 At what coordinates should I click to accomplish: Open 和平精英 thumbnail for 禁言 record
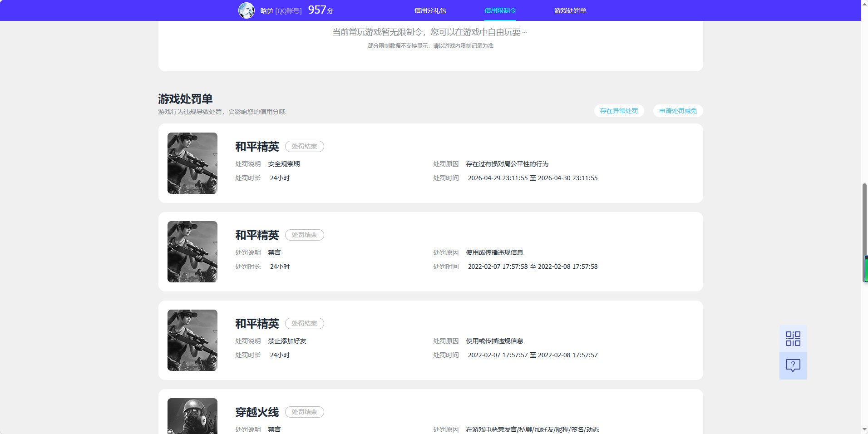tap(192, 252)
